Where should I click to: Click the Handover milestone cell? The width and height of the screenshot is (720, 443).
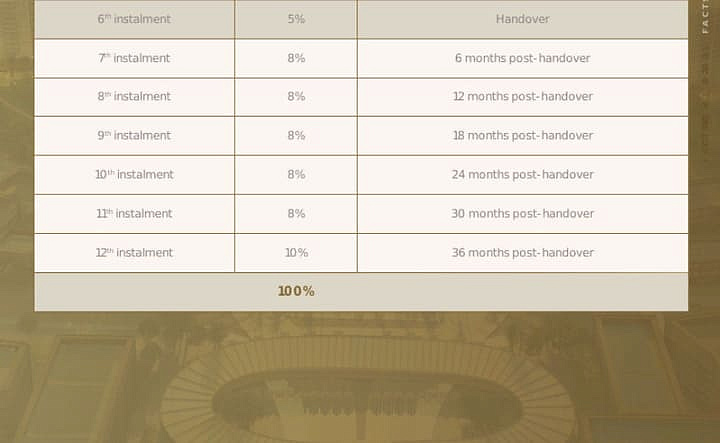[523, 19]
